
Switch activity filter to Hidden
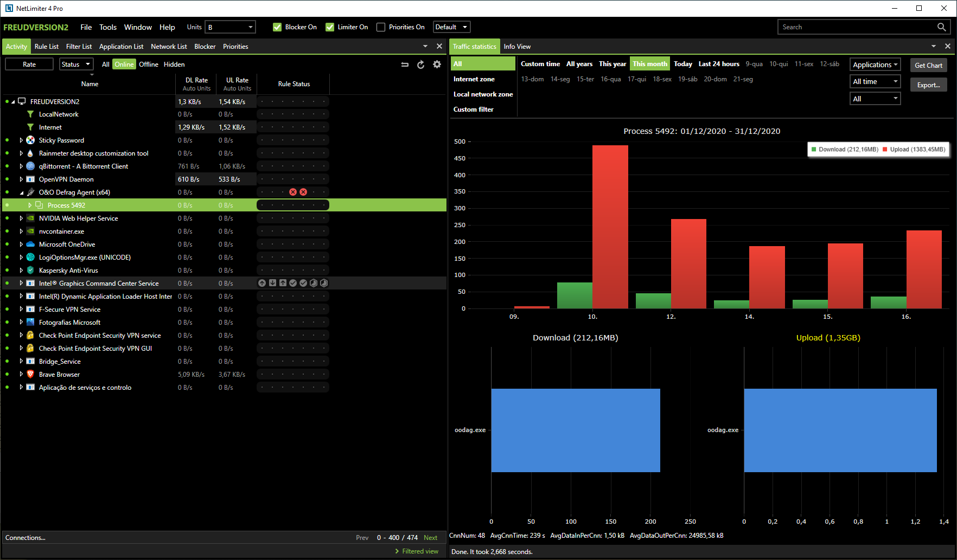[x=174, y=65]
